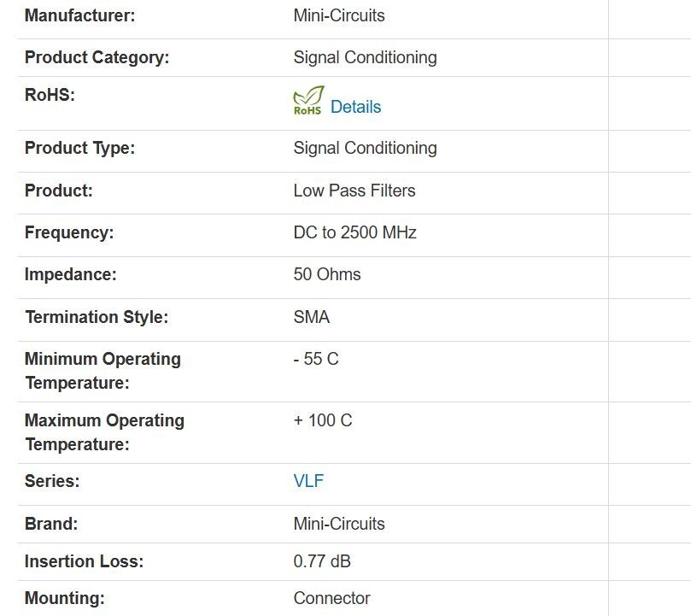Select the Low Pass Filters value

(354, 191)
